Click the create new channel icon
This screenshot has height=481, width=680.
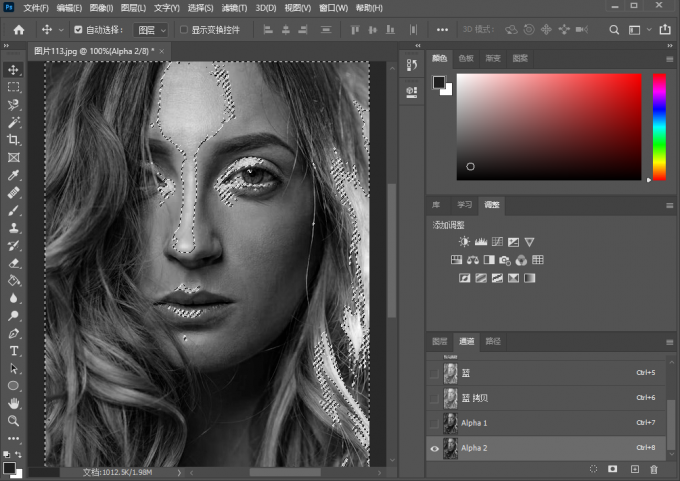pos(634,468)
